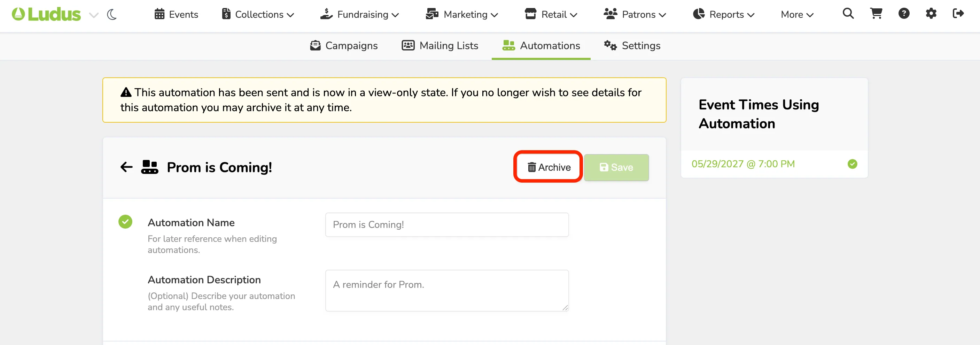Expand the Collections dropdown

click(x=258, y=15)
